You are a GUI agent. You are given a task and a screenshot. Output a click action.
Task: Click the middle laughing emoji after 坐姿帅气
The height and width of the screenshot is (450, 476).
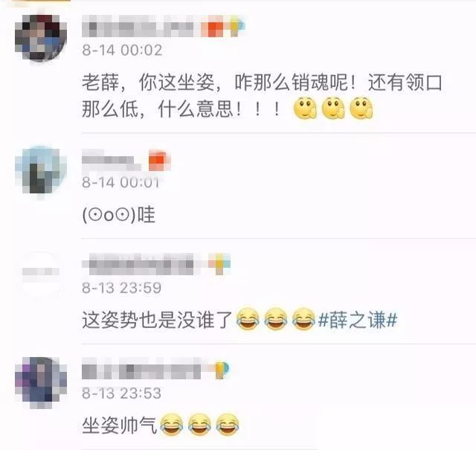click(199, 425)
